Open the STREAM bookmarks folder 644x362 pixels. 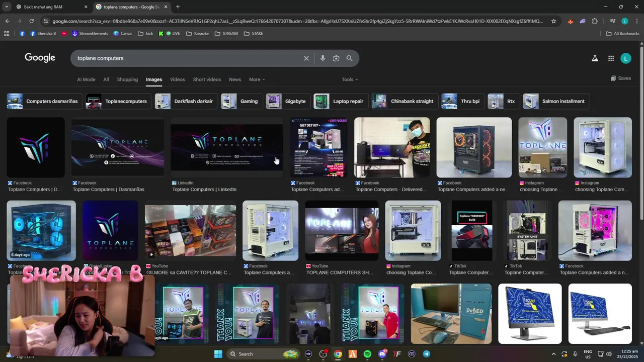[x=226, y=34]
